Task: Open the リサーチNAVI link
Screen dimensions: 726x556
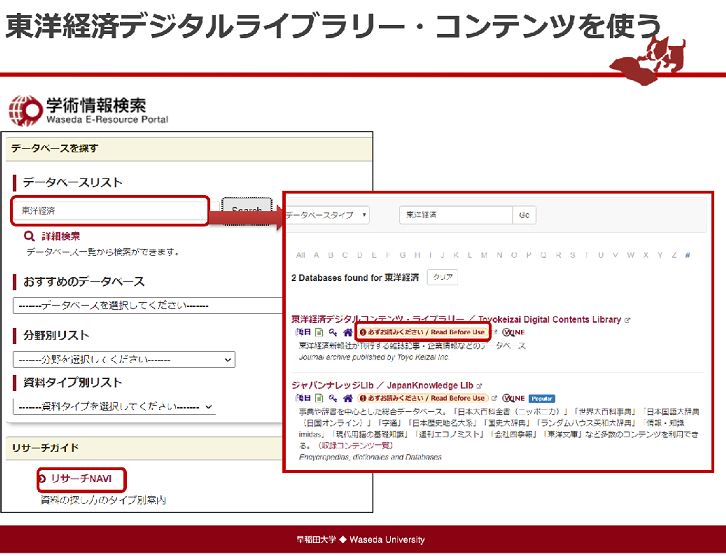Action: (81, 479)
